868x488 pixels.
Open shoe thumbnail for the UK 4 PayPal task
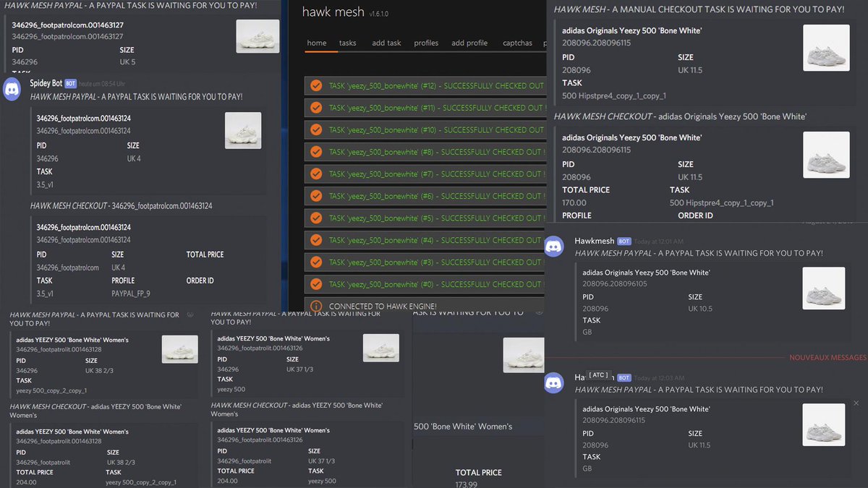pyautogui.click(x=243, y=131)
